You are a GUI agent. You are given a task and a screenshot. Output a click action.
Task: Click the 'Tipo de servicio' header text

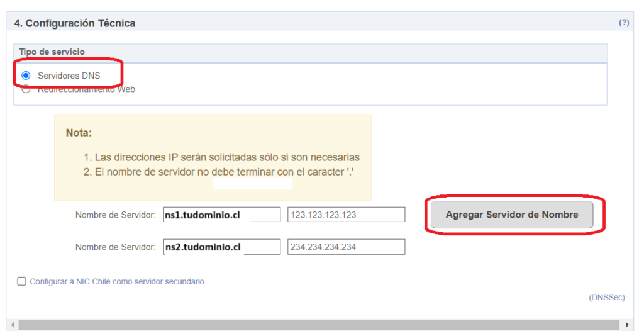[x=52, y=52]
